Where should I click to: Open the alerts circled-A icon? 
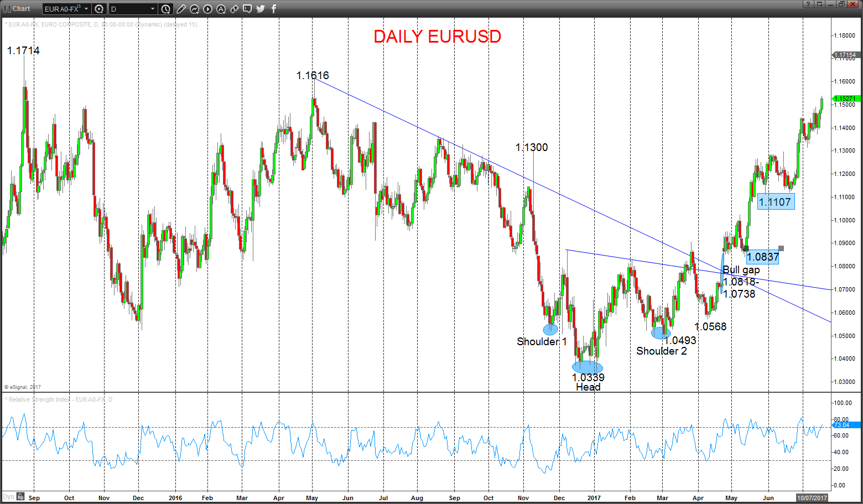coord(221,9)
